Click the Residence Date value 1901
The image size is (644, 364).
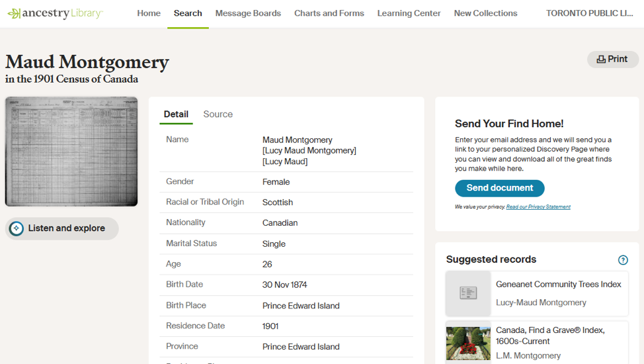(x=270, y=326)
